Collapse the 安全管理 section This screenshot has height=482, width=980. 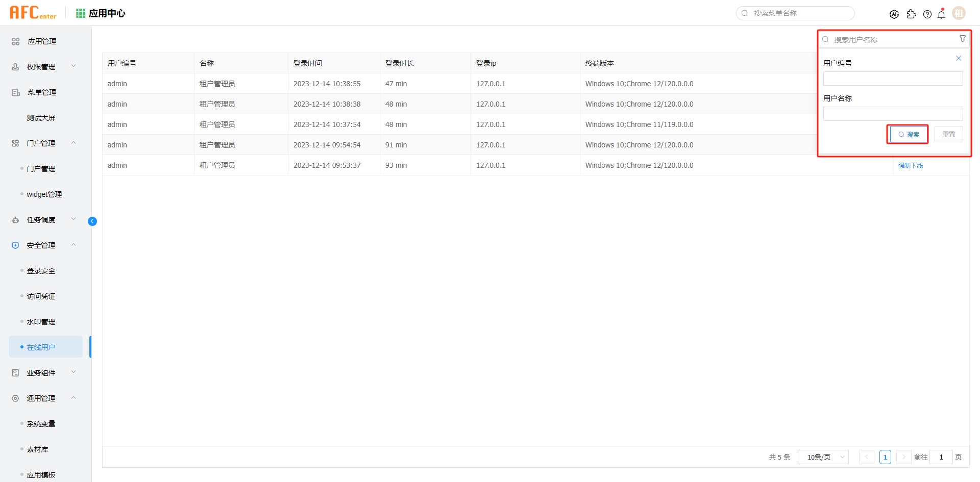tap(73, 245)
